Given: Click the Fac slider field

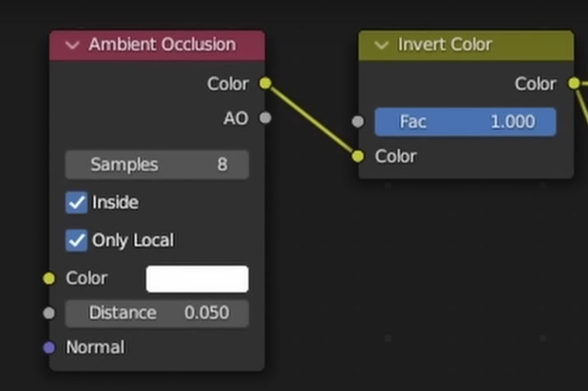Looking at the screenshot, I should (465, 122).
